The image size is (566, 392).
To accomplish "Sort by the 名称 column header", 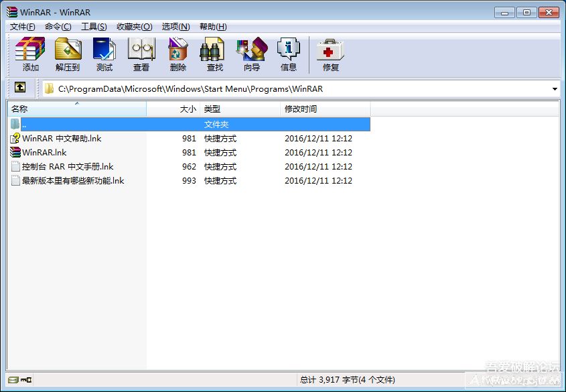I will pyautogui.click(x=77, y=109).
